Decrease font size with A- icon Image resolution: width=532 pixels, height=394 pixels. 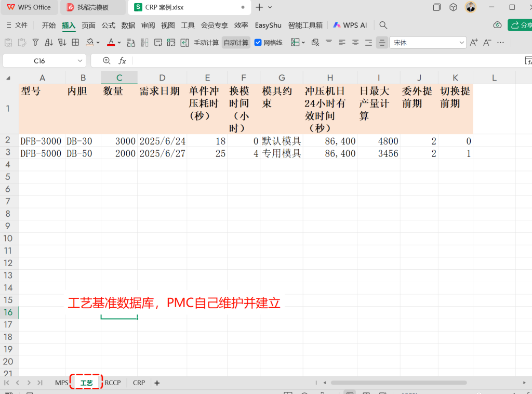tap(487, 43)
